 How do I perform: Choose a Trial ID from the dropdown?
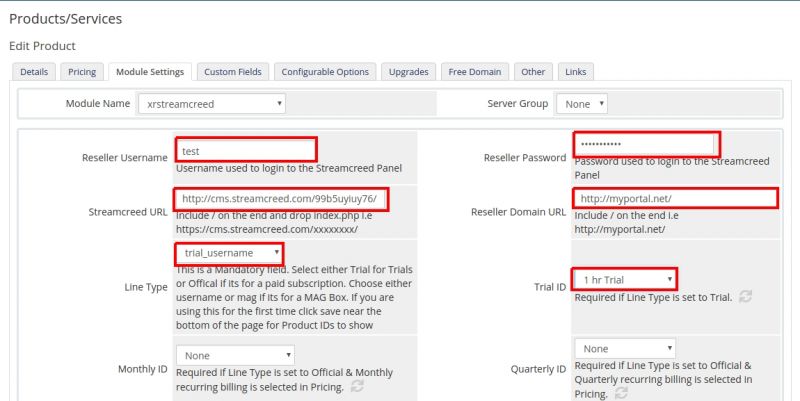tap(624, 279)
